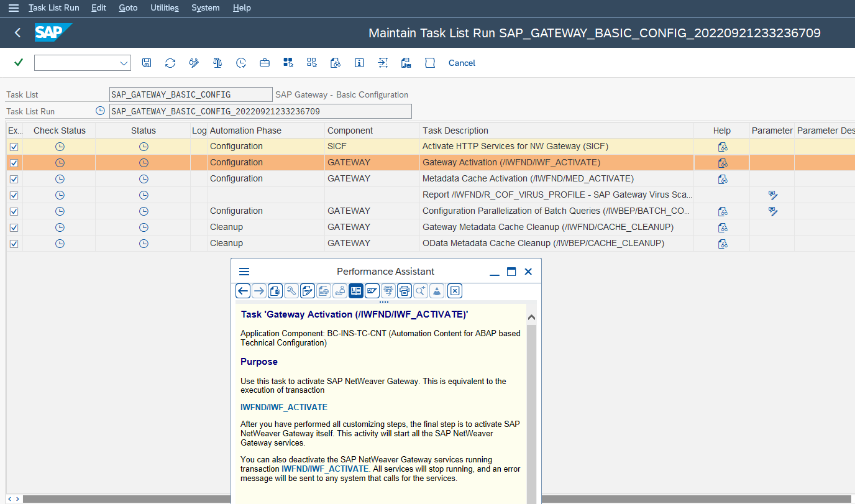Follow the first IWFND/IWF_ACTIVATE link under Purpose
The width and height of the screenshot is (855, 504).
284,408
